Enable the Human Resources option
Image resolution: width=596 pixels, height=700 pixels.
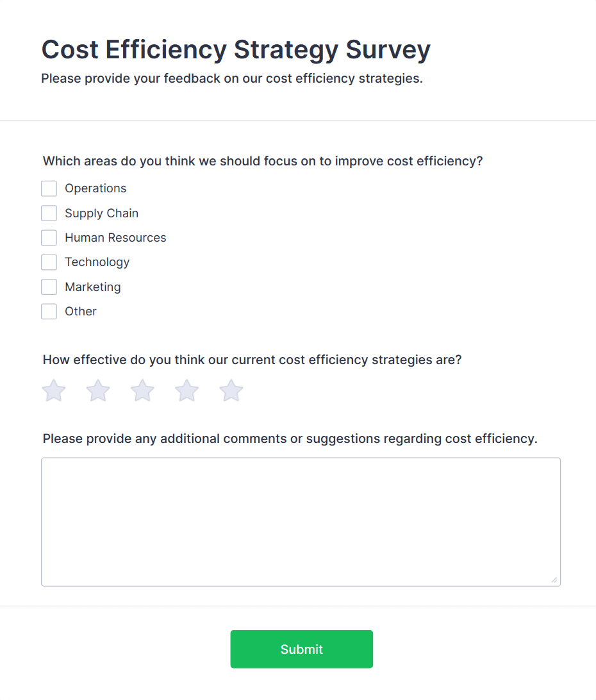click(x=49, y=237)
